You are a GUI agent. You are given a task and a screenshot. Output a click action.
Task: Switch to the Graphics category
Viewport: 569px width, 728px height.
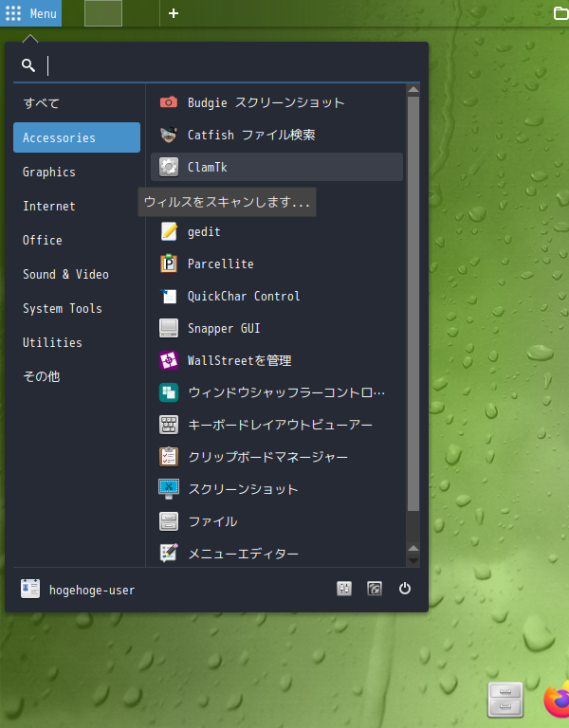point(77,172)
